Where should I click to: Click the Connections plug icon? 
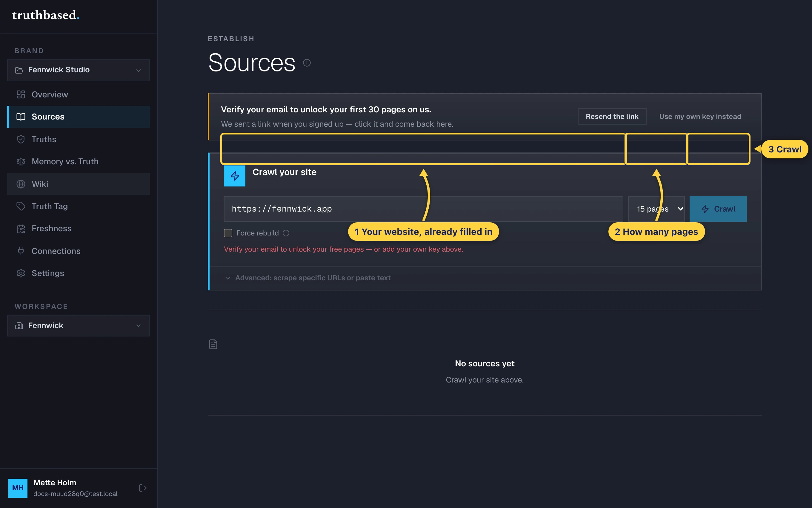tap(21, 251)
